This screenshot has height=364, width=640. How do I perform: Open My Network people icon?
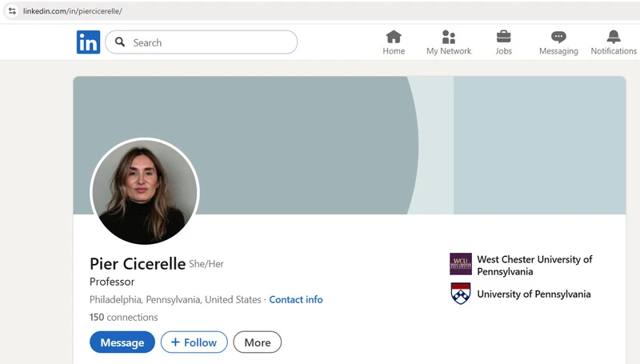click(449, 37)
